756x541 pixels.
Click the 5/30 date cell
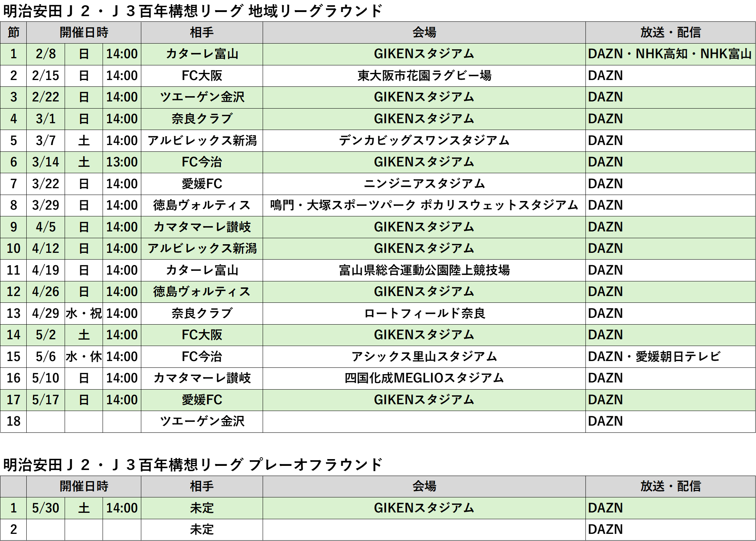pos(45,508)
